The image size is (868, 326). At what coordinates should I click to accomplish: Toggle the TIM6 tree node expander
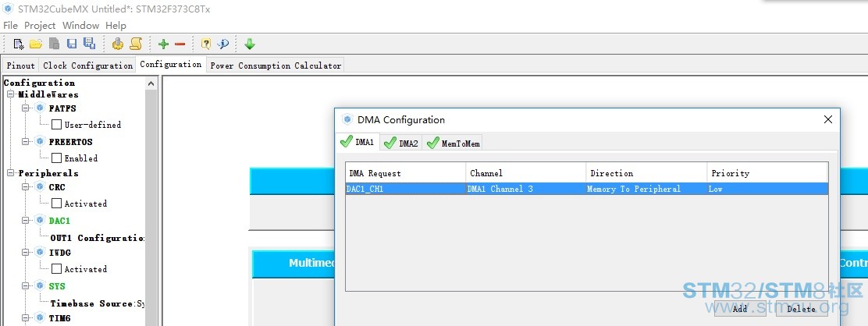[26, 318]
